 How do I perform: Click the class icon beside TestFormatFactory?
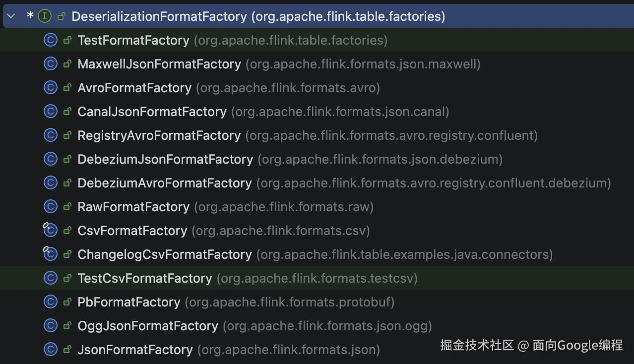(x=50, y=40)
